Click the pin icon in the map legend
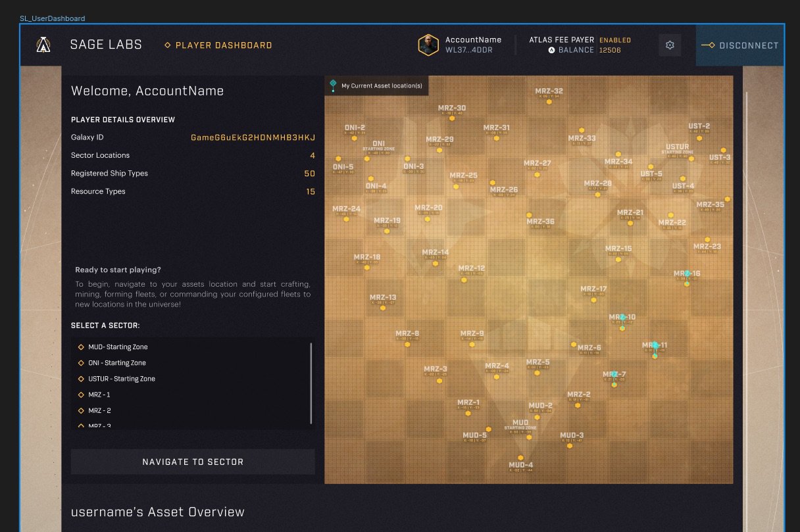 333,85
